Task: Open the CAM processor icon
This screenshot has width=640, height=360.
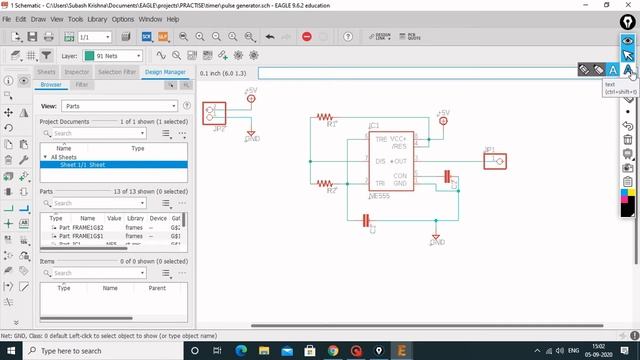Action: point(126,37)
